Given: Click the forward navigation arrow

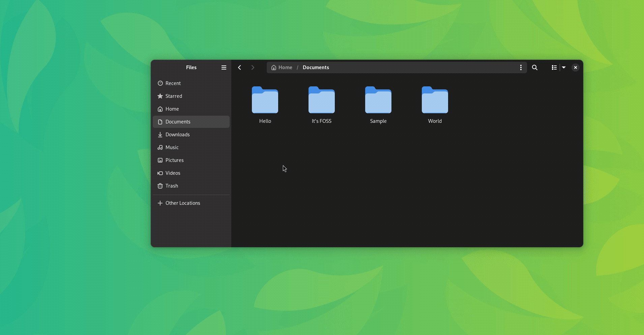Looking at the screenshot, I should click(x=253, y=67).
